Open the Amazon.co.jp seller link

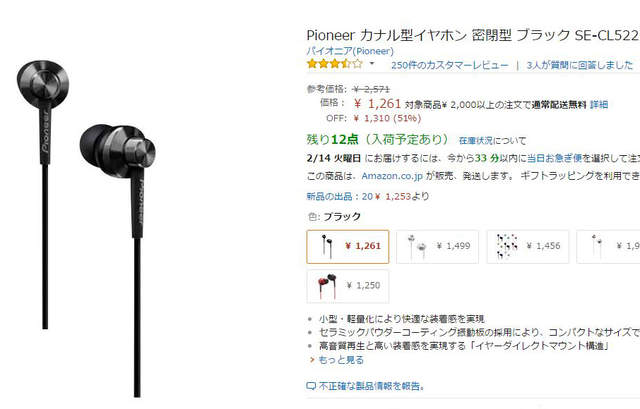(392, 176)
